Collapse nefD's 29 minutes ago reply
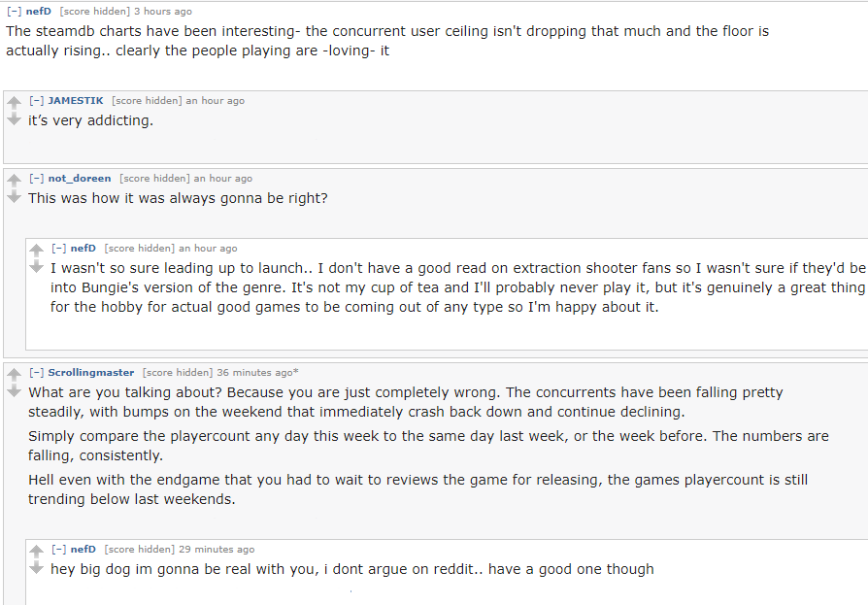 coord(59,550)
